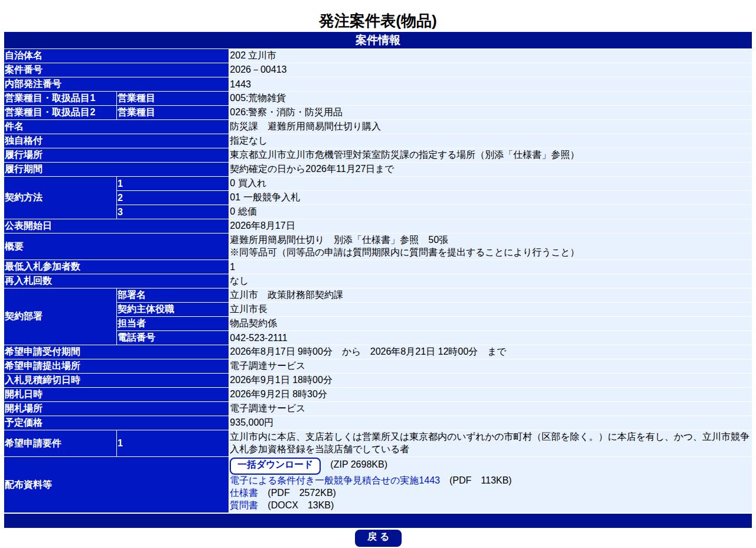This screenshot has width=756, height=548.
Task: Click the value 01 一般競争入札
Action: tap(265, 197)
